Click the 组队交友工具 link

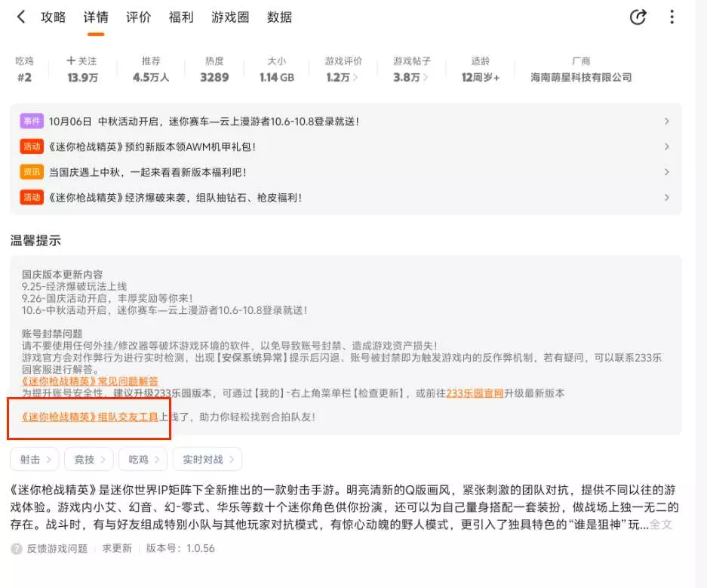pos(91,416)
